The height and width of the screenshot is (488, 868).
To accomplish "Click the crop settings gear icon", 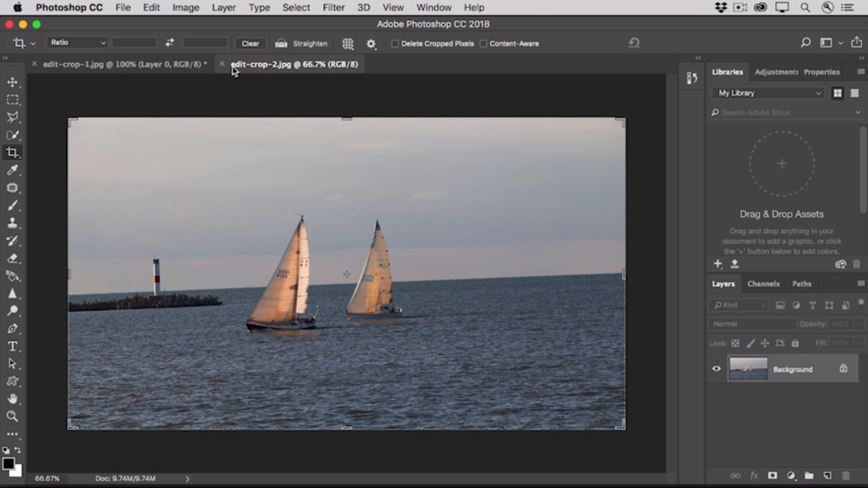I will click(x=371, y=43).
